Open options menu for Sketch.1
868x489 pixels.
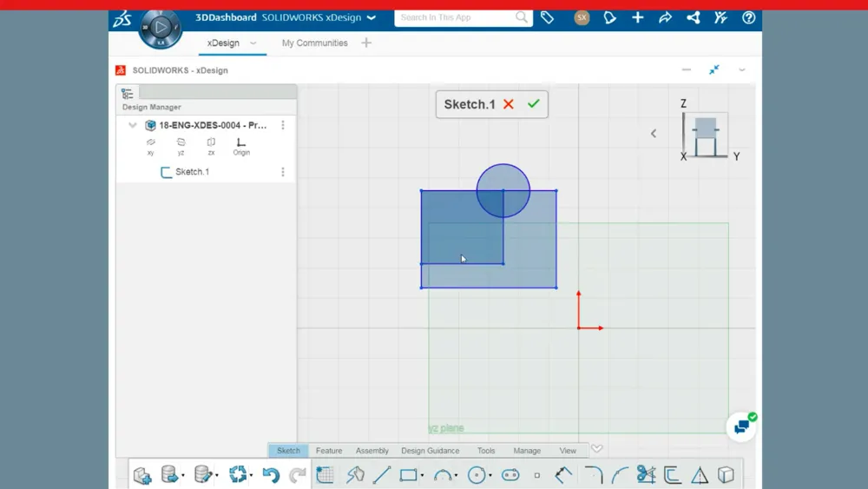pyautogui.click(x=283, y=172)
